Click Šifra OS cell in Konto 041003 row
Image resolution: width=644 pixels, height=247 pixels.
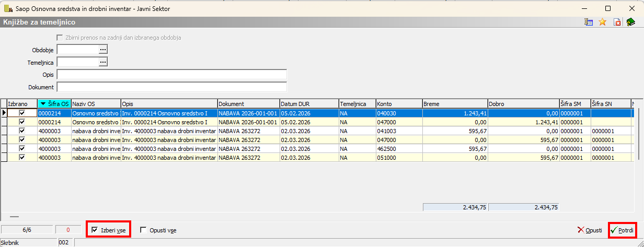[x=54, y=131]
